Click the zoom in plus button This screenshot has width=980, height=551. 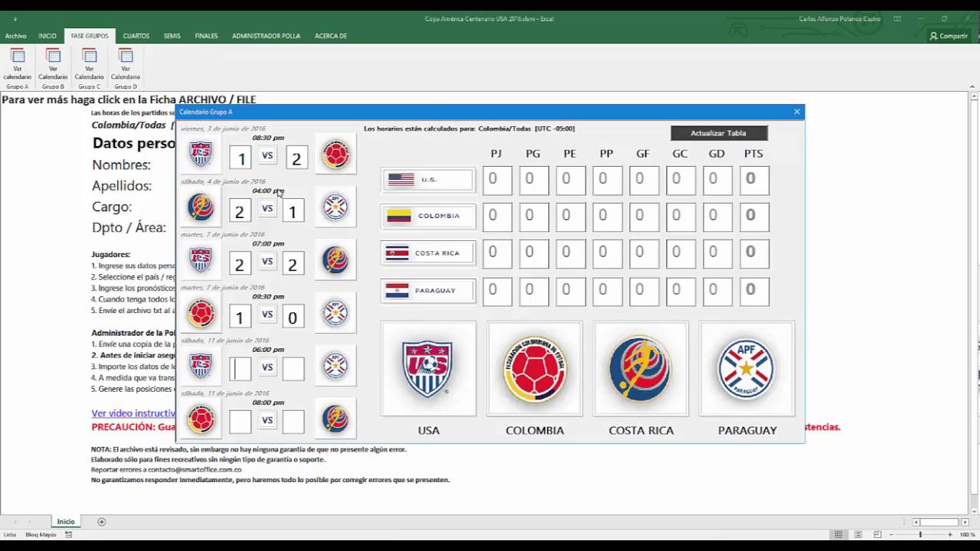click(x=951, y=534)
